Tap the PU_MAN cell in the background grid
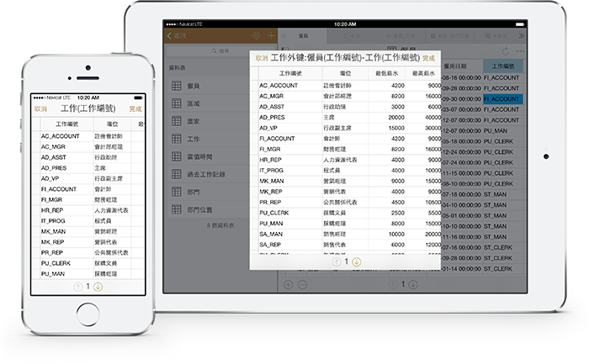This screenshot has height=364, width=589. coord(502,131)
